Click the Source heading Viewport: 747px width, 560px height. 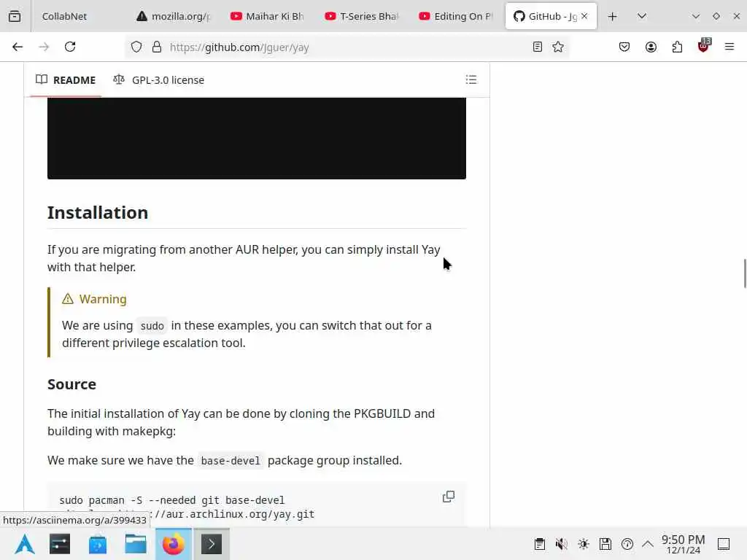72,384
